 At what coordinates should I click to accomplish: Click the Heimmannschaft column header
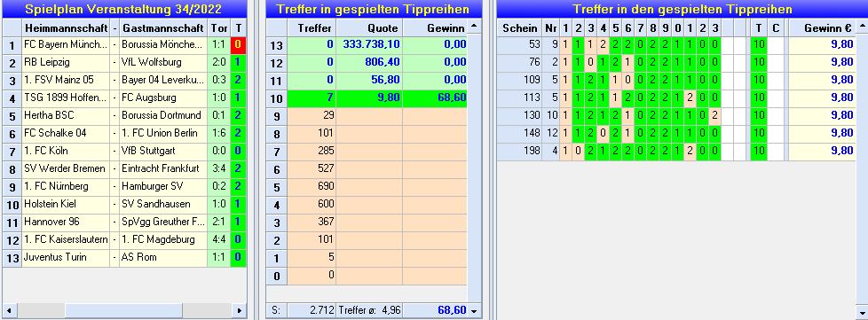point(66,27)
